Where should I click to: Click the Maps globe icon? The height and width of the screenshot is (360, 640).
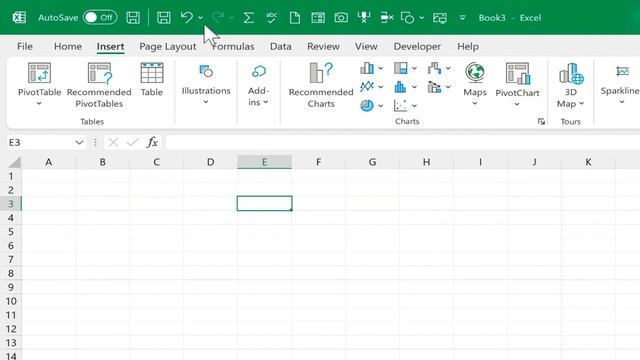point(475,73)
